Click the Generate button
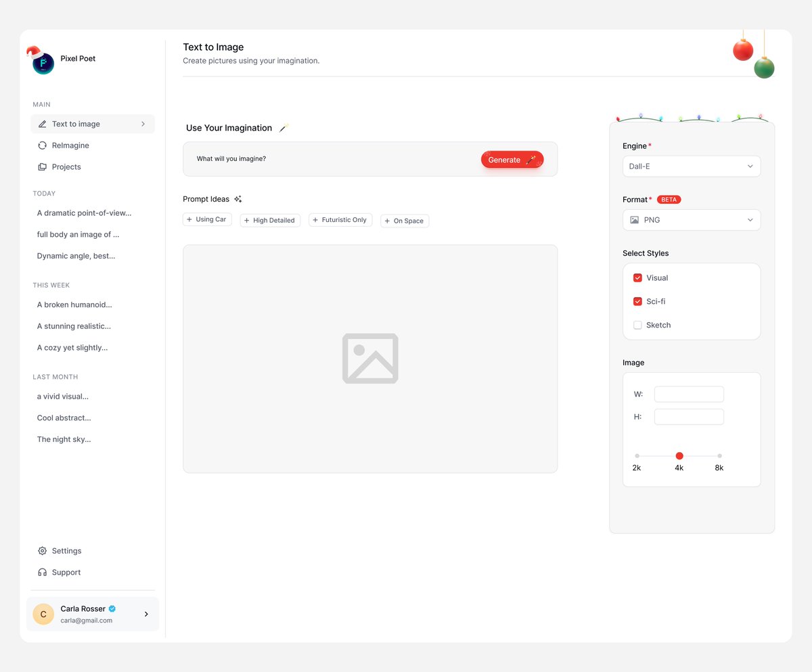This screenshot has height=672, width=812. click(507, 159)
